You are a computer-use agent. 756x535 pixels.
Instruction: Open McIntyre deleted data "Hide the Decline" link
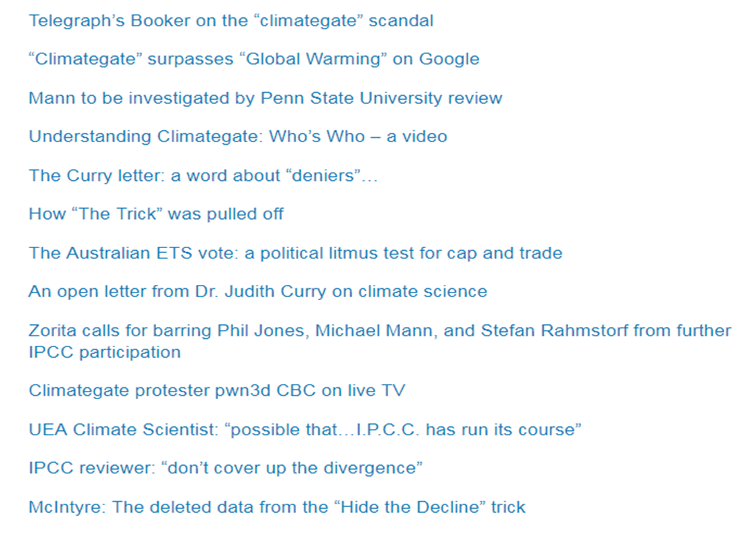click(277, 507)
